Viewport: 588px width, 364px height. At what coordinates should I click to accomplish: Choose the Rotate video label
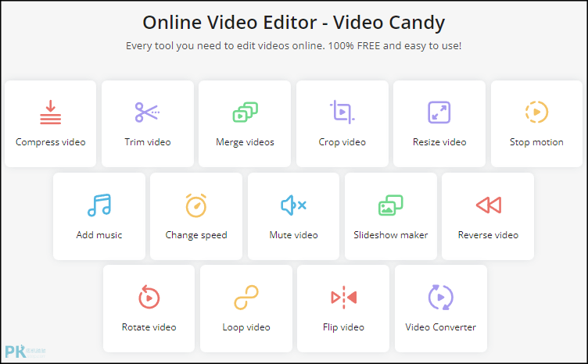coord(149,327)
